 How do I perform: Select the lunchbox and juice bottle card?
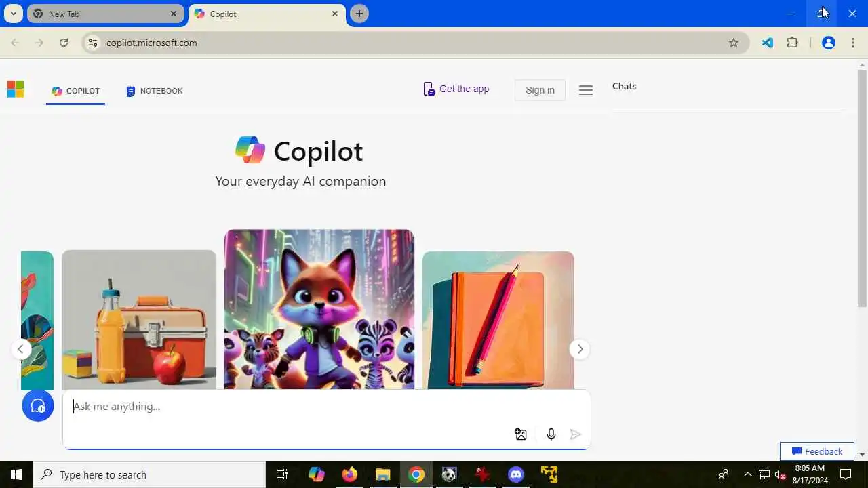139,320
